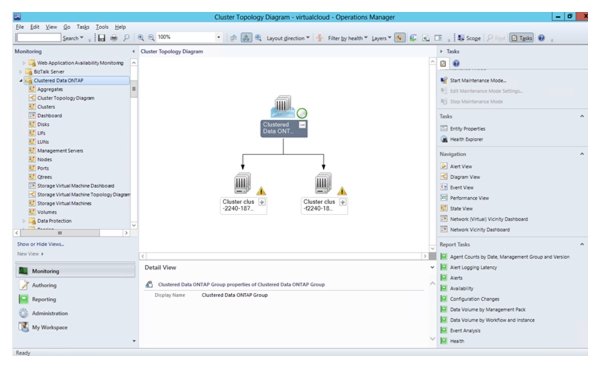Screen dimensions: 601x369
Task: Click the right Cluster clus -f2240-18 node icon
Action: coord(323,183)
